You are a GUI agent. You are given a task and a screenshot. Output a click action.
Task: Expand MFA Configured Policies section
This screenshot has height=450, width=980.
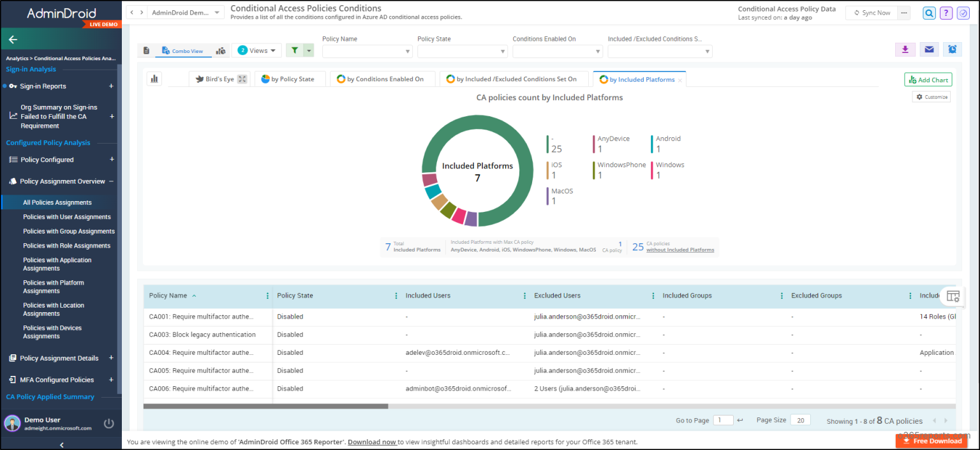[112, 380]
